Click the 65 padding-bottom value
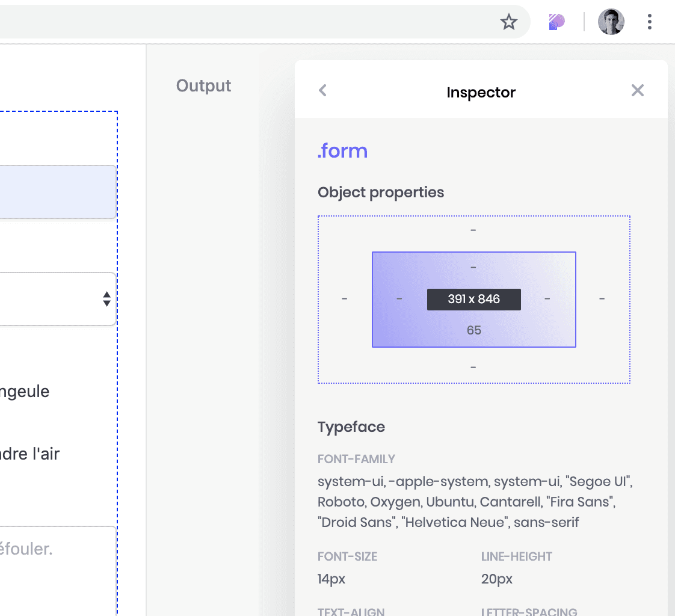Screen dimensions: 675x616 tap(473, 330)
